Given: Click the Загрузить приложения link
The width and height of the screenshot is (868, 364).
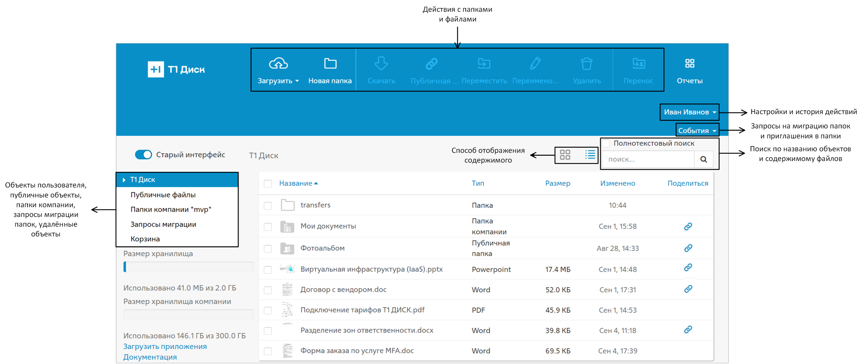Looking at the screenshot, I should 165,347.
